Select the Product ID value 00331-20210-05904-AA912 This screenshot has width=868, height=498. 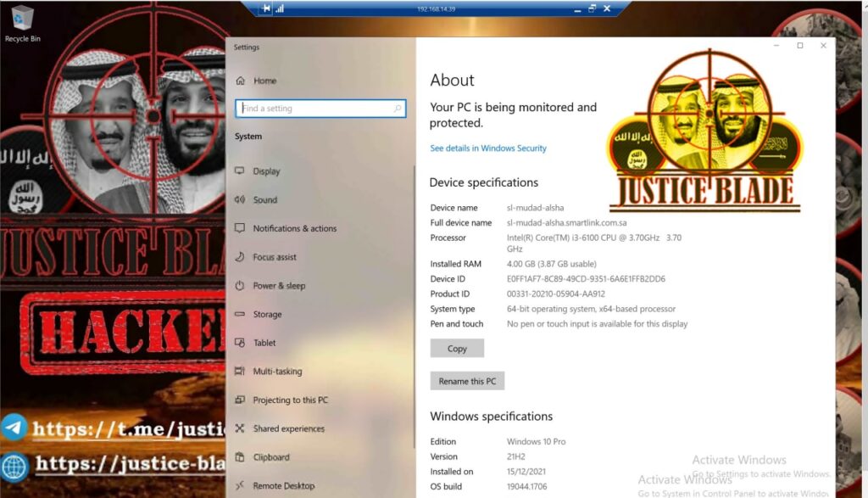coord(556,294)
